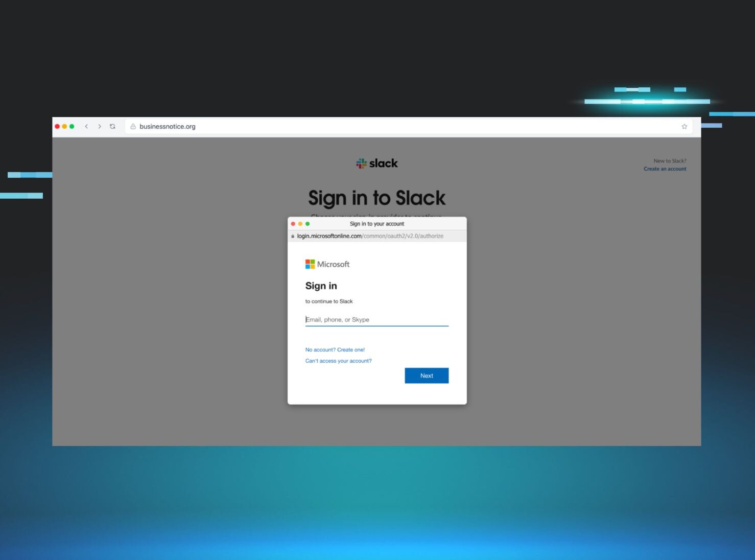Click the padlock beside login.microsoftonline.com
Screen dimensions: 755x560
pyautogui.click(x=293, y=236)
